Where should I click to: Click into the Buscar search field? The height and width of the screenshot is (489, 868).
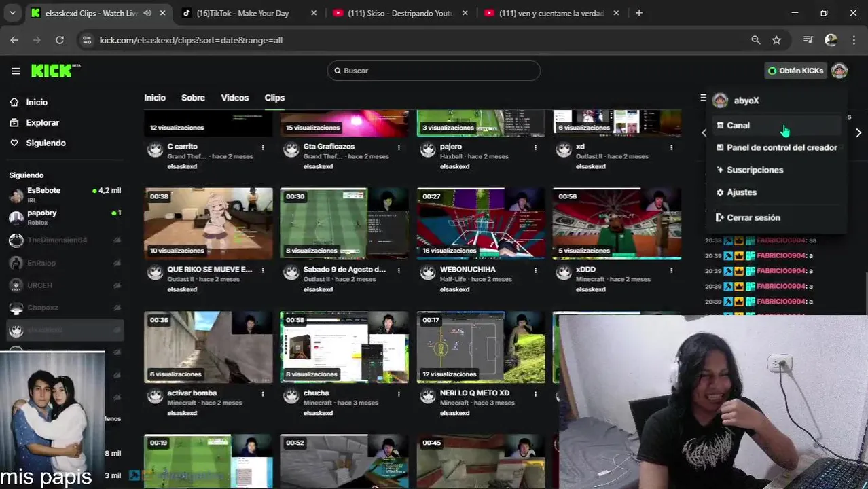(433, 71)
